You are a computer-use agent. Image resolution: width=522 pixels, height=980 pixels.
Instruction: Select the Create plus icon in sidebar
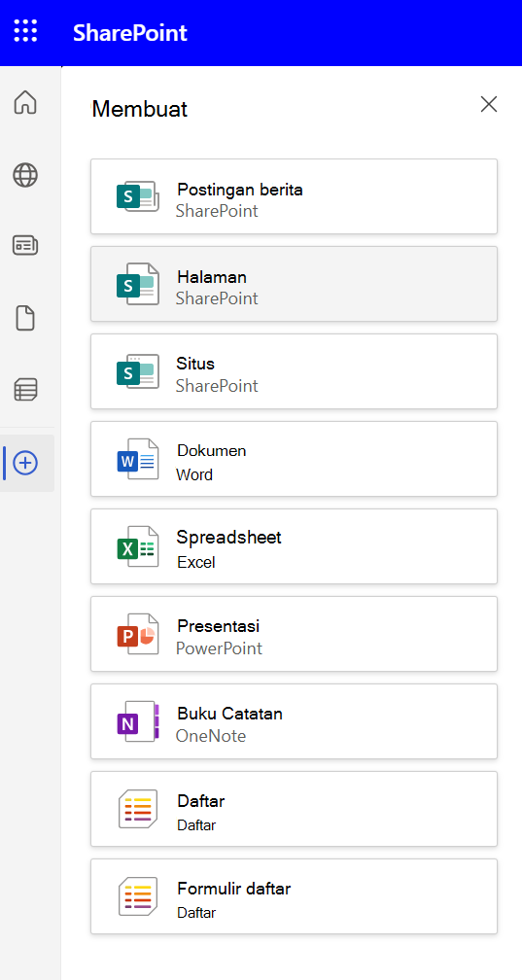[25, 463]
